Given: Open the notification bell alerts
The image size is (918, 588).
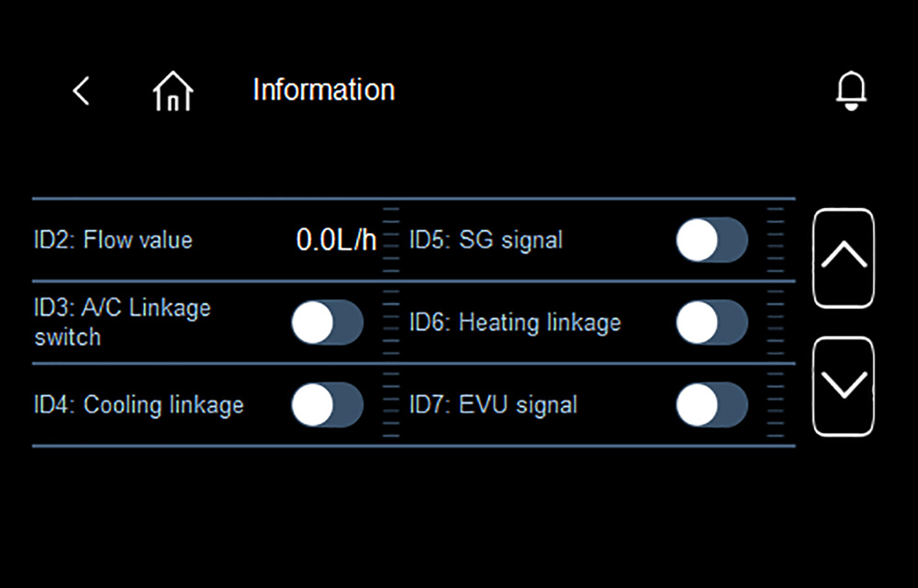Looking at the screenshot, I should tap(852, 91).
